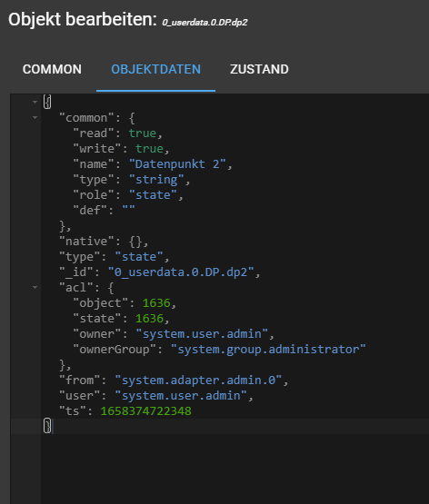Click the acl "state" value 1636
This screenshot has height=504, width=429.
click(x=149, y=318)
